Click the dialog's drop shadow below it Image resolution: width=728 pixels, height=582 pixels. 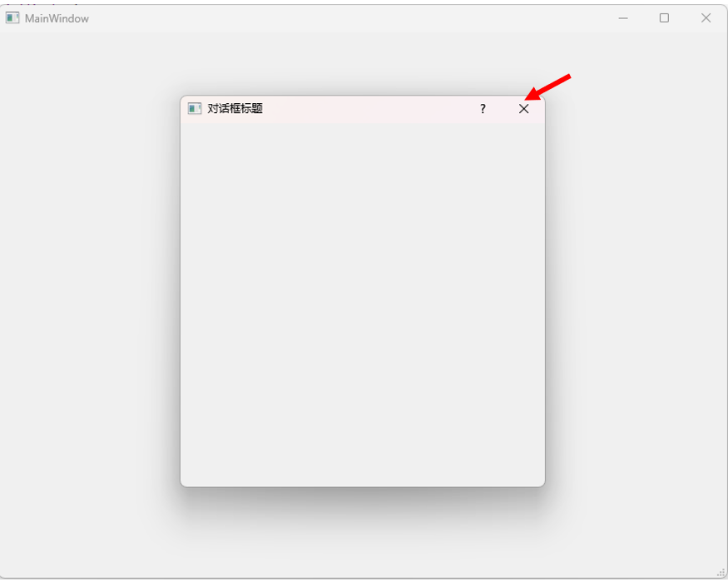pos(363,504)
